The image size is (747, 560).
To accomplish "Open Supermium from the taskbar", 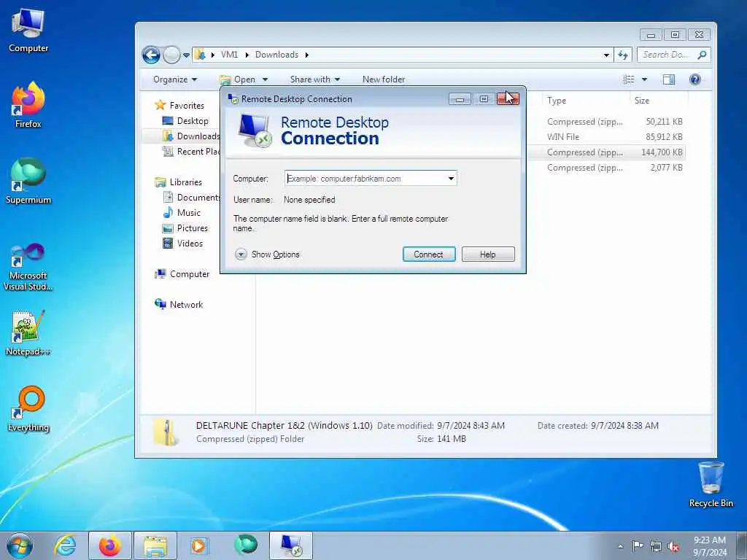I will pyautogui.click(x=246, y=545).
